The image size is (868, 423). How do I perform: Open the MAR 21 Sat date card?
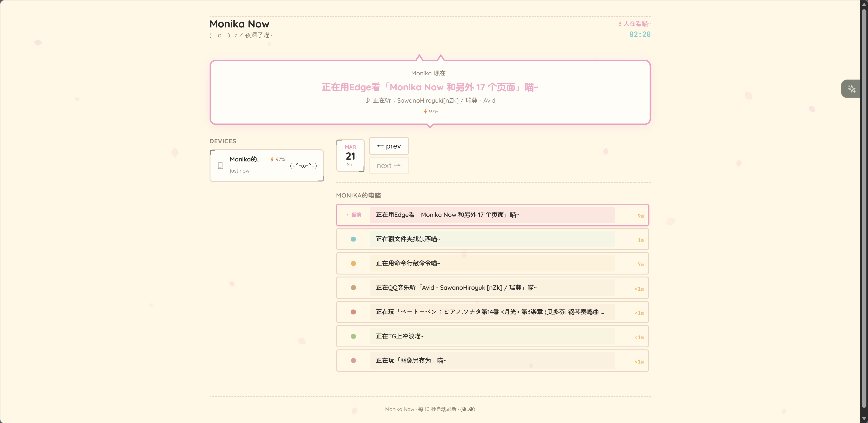350,155
